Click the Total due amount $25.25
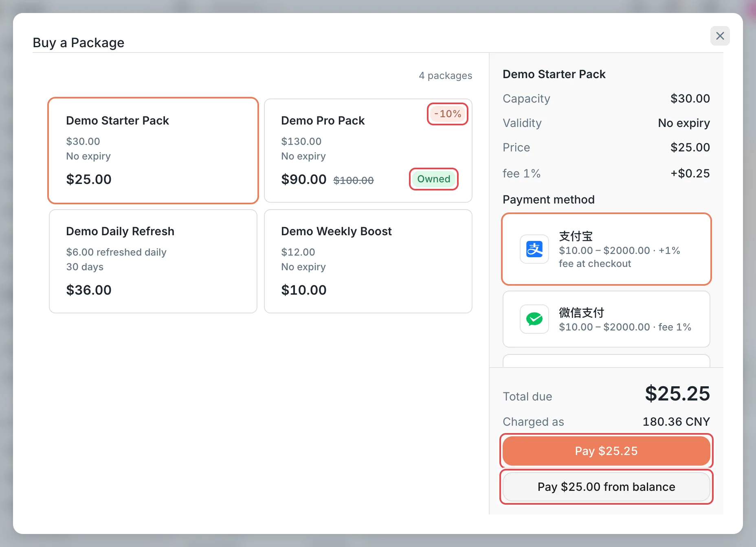The width and height of the screenshot is (756, 547). point(677,394)
